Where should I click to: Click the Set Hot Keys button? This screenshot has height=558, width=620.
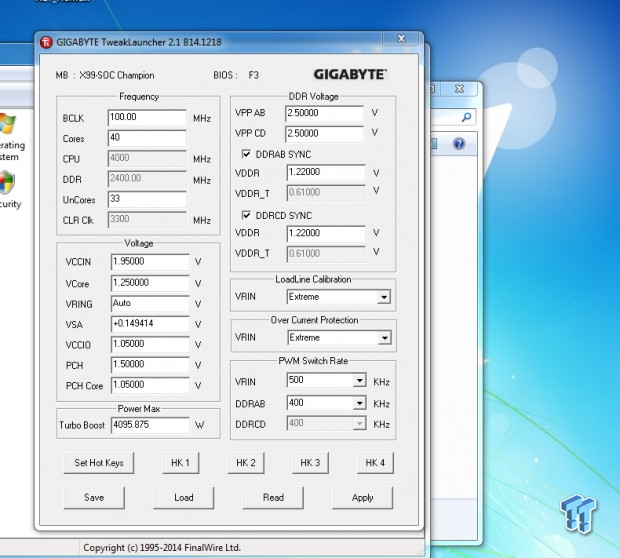[x=99, y=463]
